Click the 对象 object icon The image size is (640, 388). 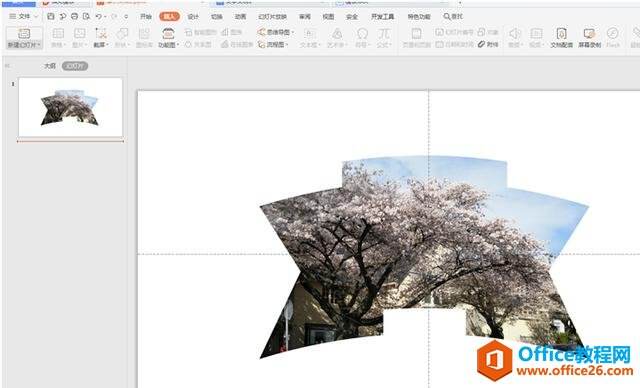488,32
